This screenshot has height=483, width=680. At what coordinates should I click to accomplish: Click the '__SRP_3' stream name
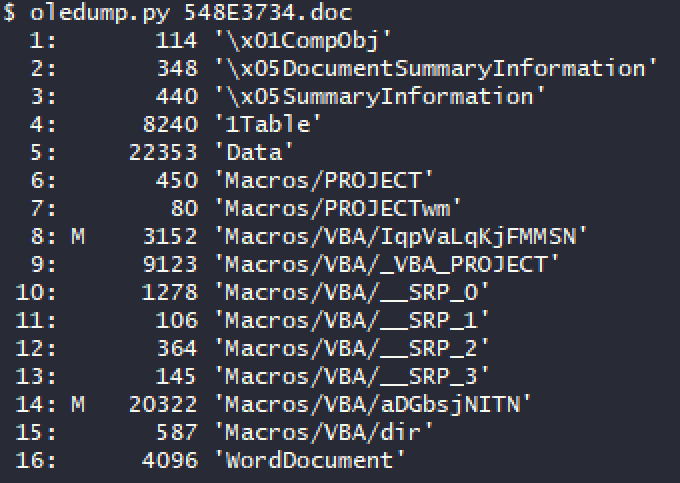[352, 376]
